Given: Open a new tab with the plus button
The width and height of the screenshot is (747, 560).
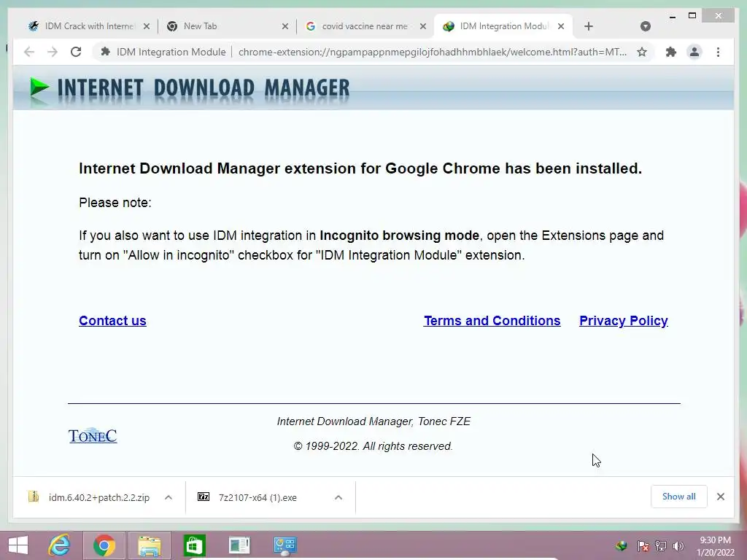Looking at the screenshot, I should pyautogui.click(x=589, y=26).
